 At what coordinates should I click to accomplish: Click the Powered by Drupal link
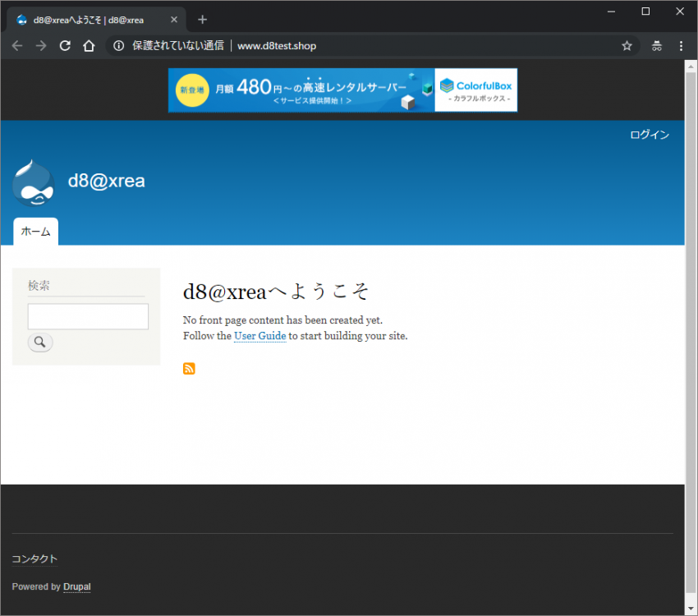pyautogui.click(x=76, y=586)
